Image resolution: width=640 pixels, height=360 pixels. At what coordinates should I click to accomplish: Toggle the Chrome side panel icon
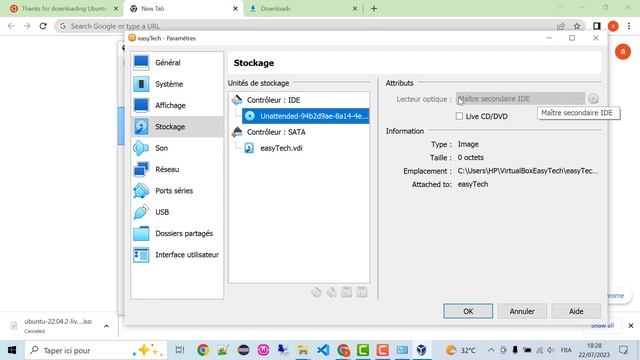pos(597,26)
